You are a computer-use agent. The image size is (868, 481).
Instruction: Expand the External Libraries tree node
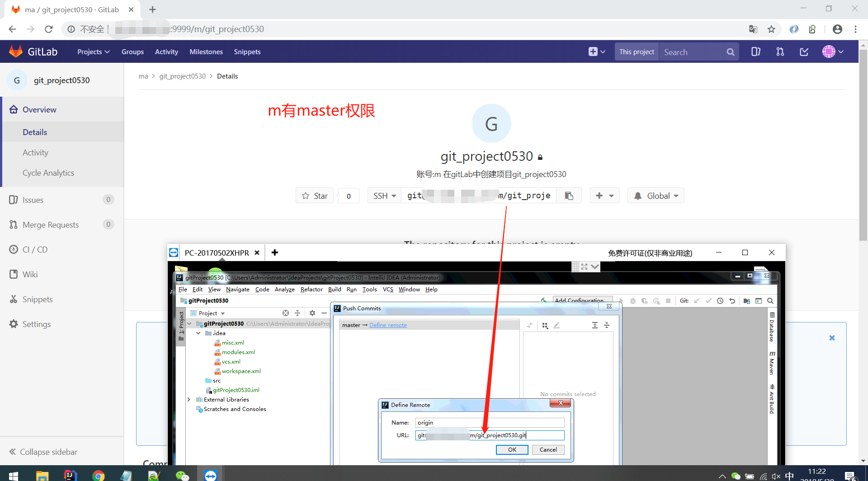pyautogui.click(x=189, y=400)
